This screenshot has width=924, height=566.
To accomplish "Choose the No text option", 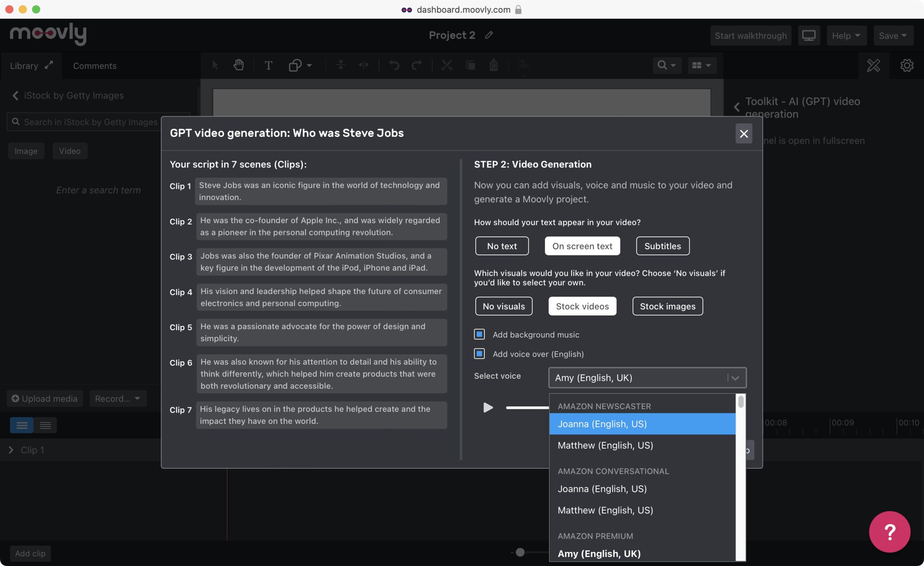I will click(502, 246).
